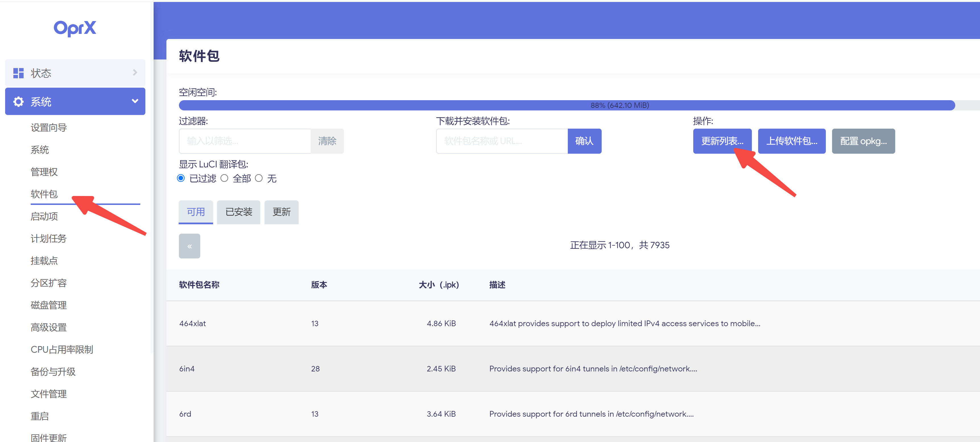Select the 无 radio option
Screen dimensions: 980x442
(x=259, y=178)
